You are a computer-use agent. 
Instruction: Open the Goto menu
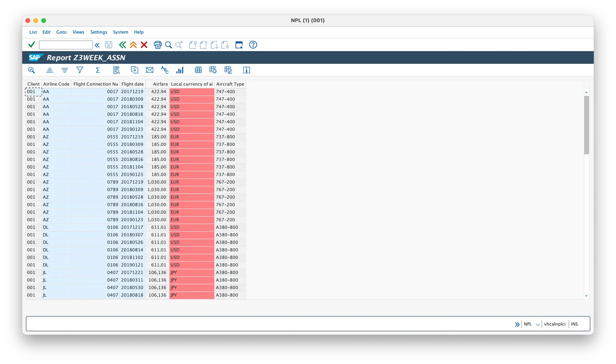coord(61,32)
